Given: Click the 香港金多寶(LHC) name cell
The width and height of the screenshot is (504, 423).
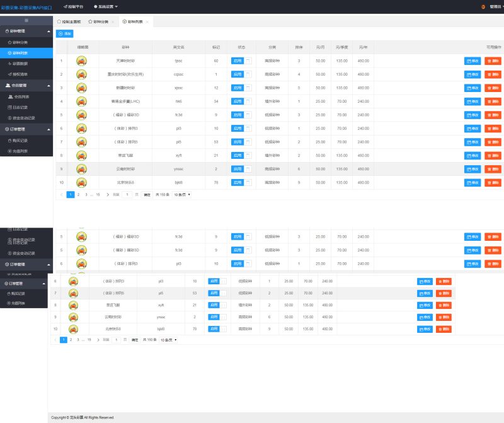Looking at the screenshot, I should click(x=125, y=101).
